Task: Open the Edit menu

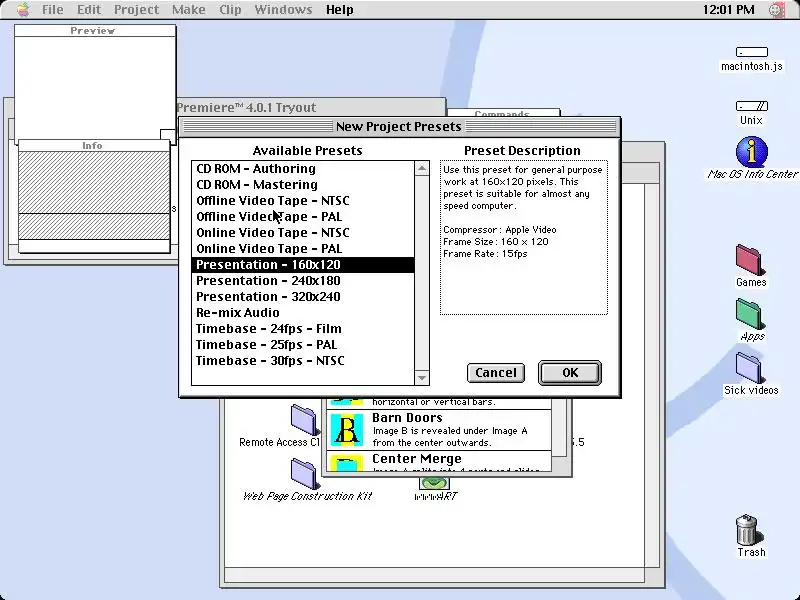Action: [x=89, y=10]
